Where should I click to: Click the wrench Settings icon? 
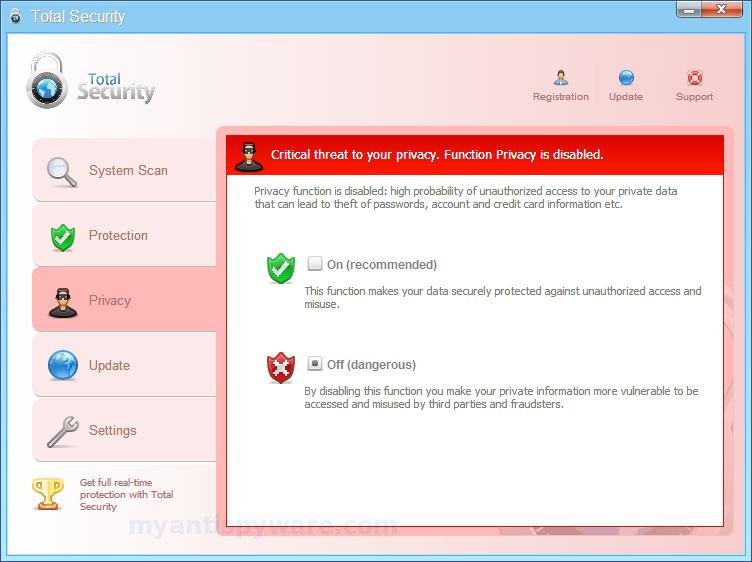(63, 432)
